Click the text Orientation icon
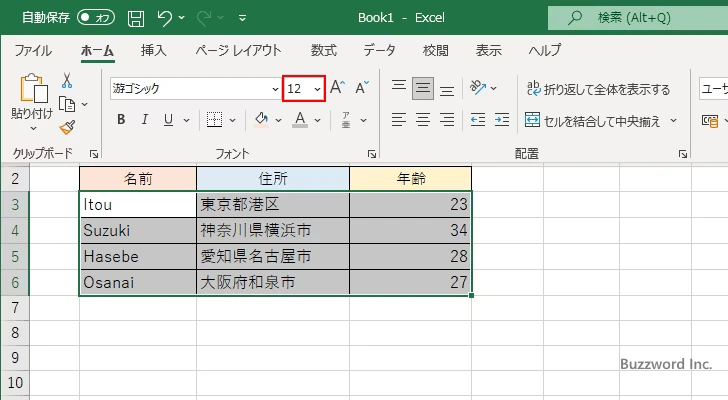Viewport: 728px width, 400px height. (x=478, y=87)
